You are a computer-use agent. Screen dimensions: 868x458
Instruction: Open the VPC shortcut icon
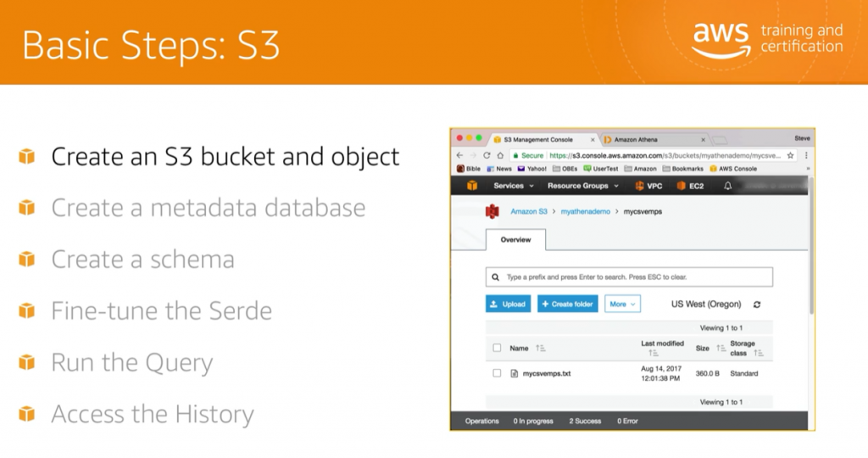coord(639,186)
